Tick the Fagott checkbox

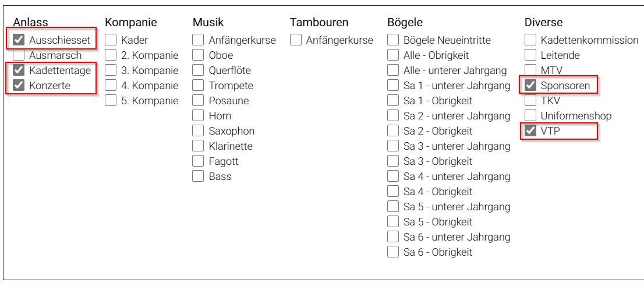198,161
